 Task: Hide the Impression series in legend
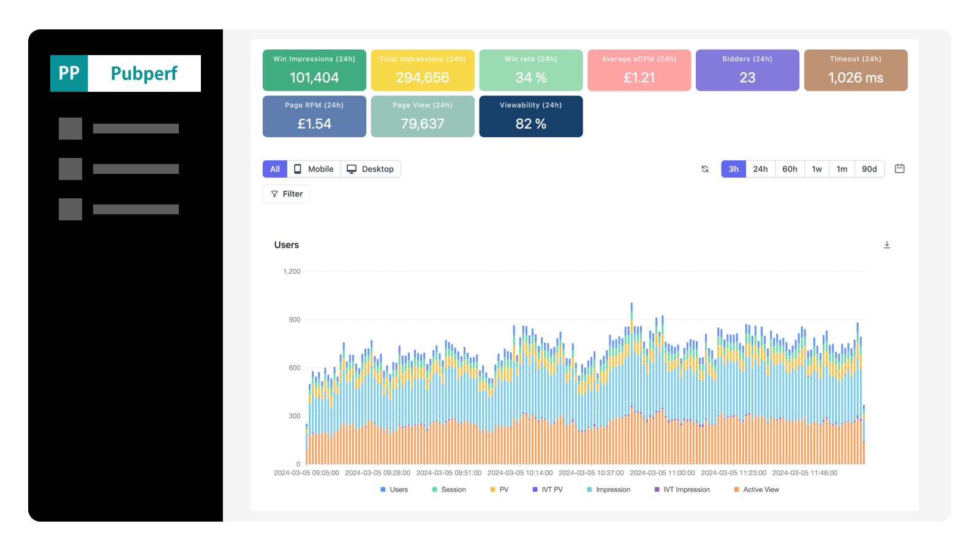click(608, 490)
